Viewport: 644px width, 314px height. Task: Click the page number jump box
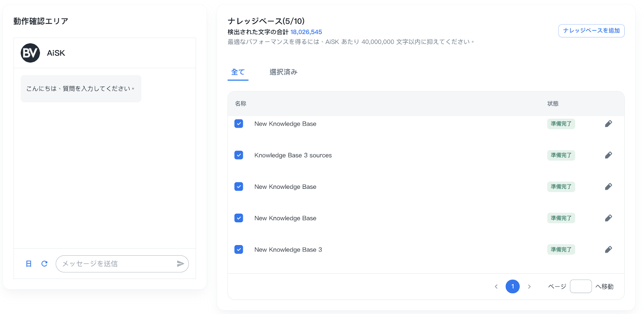coord(580,287)
